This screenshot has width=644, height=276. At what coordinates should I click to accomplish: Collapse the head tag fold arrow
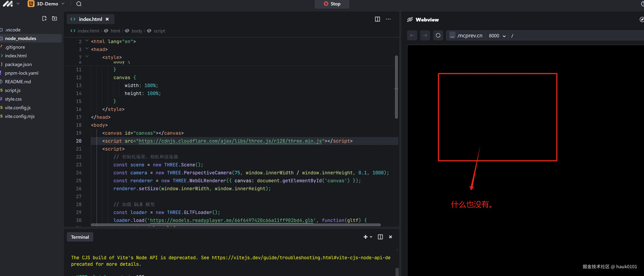pos(87,48)
